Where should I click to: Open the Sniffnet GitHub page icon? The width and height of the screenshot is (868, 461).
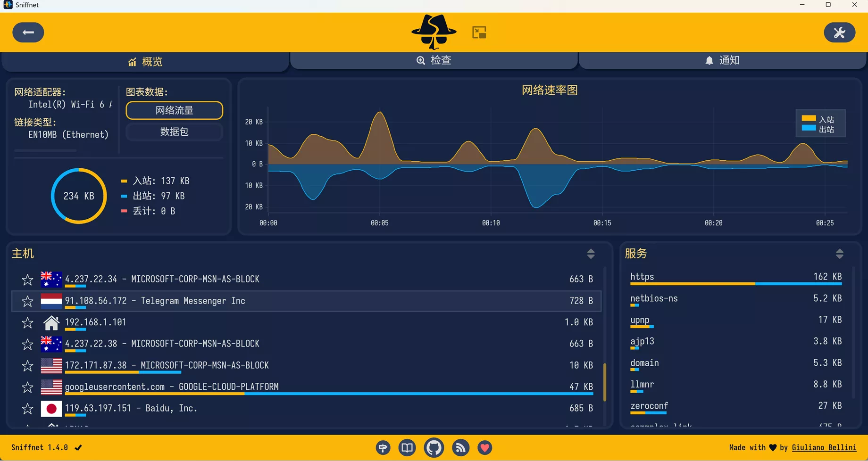(x=434, y=447)
